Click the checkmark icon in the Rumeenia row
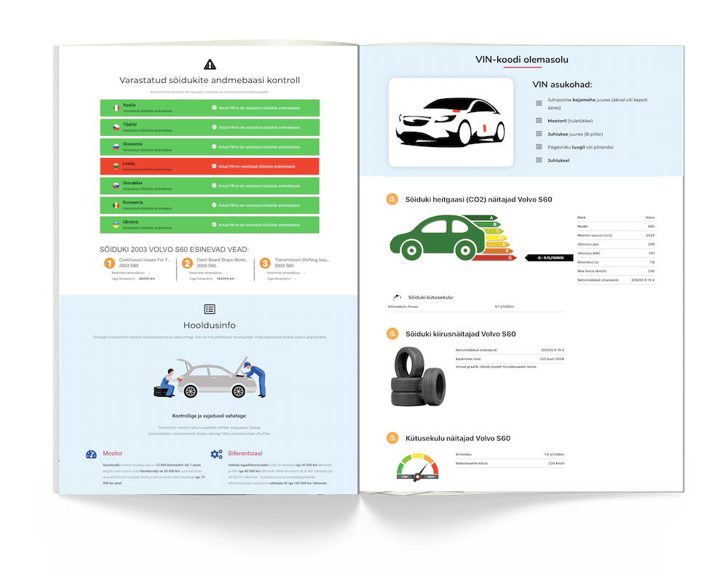 (214, 205)
